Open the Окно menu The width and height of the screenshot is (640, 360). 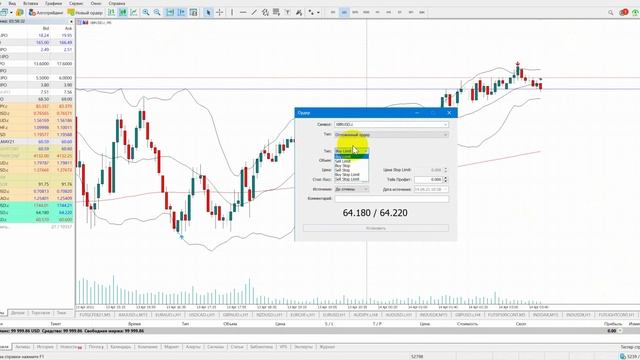click(96, 3)
